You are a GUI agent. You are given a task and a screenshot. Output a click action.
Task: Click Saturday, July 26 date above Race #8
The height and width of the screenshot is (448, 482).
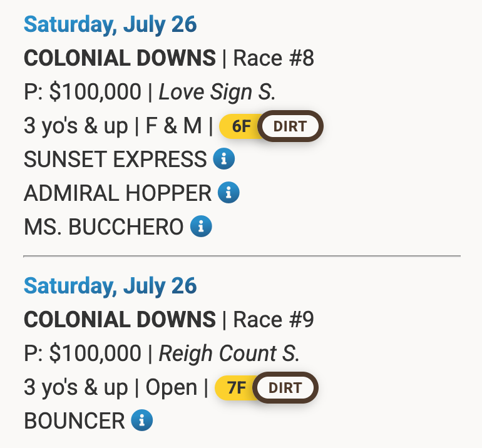(110, 25)
